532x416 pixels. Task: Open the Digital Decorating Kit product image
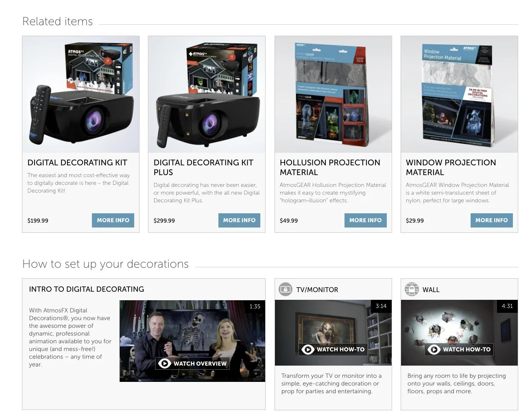click(81, 94)
